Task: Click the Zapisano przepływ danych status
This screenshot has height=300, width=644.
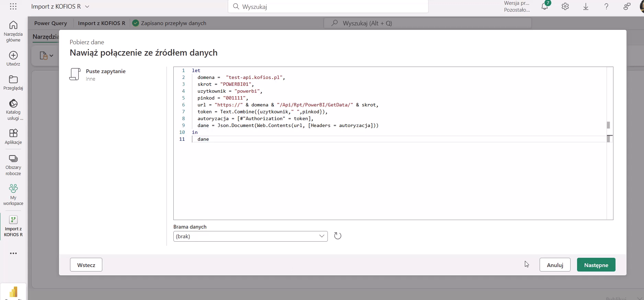Action: 170,23
